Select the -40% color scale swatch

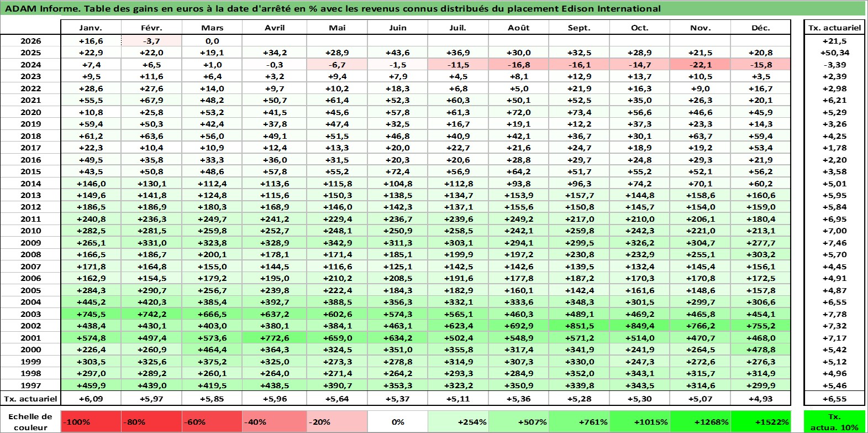[275, 422]
